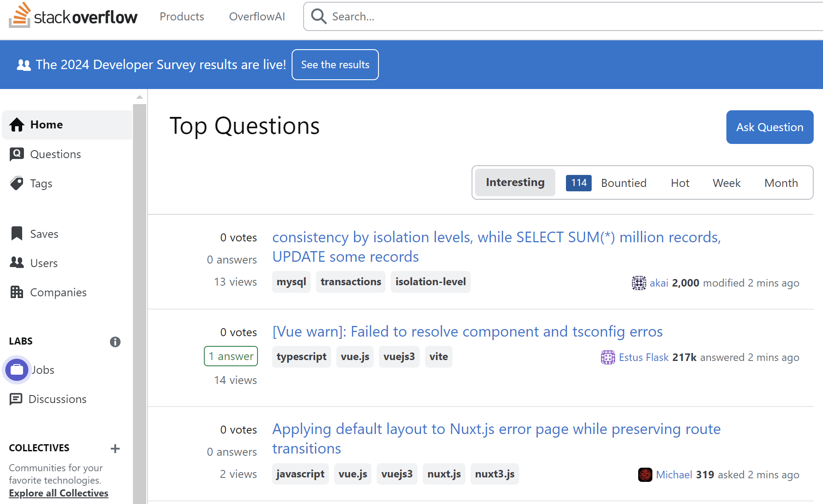Select the Hot questions filter
This screenshot has width=823, height=504.
(x=680, y=183)
